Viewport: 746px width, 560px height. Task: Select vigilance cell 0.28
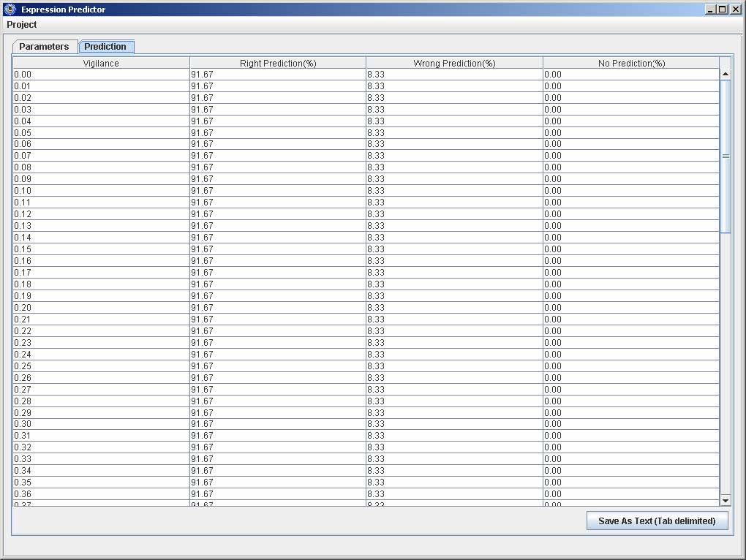pyautogui.click(x=101, y=401)
